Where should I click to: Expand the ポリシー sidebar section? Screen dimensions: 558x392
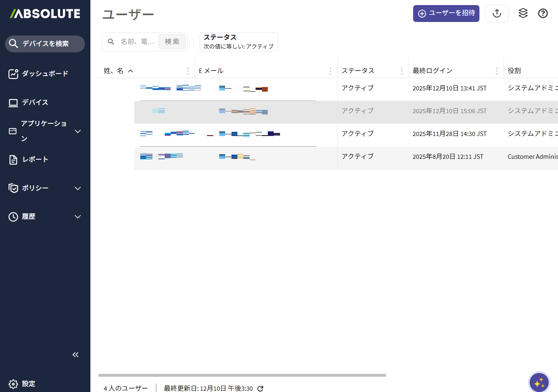click(78, 188)
